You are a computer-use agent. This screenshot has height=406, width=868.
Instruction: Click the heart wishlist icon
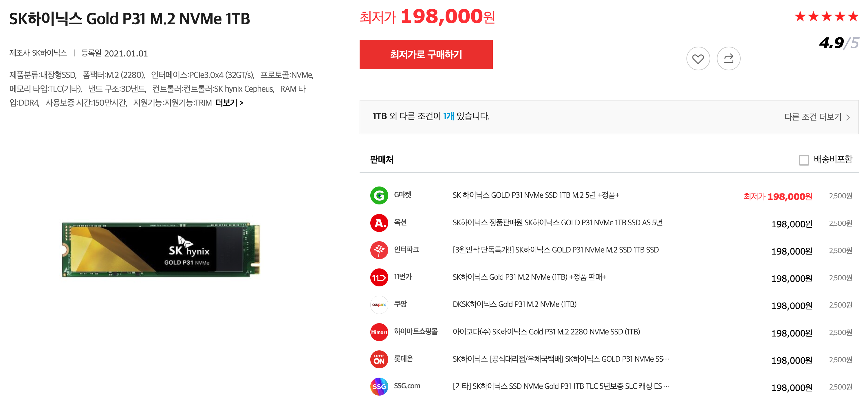(698, 58)
